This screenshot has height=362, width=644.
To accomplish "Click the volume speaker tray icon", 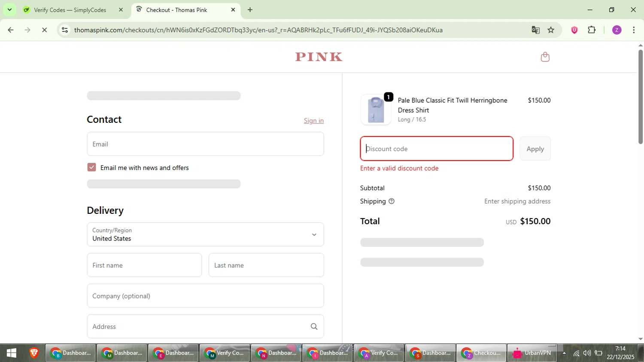I will 587,353.
